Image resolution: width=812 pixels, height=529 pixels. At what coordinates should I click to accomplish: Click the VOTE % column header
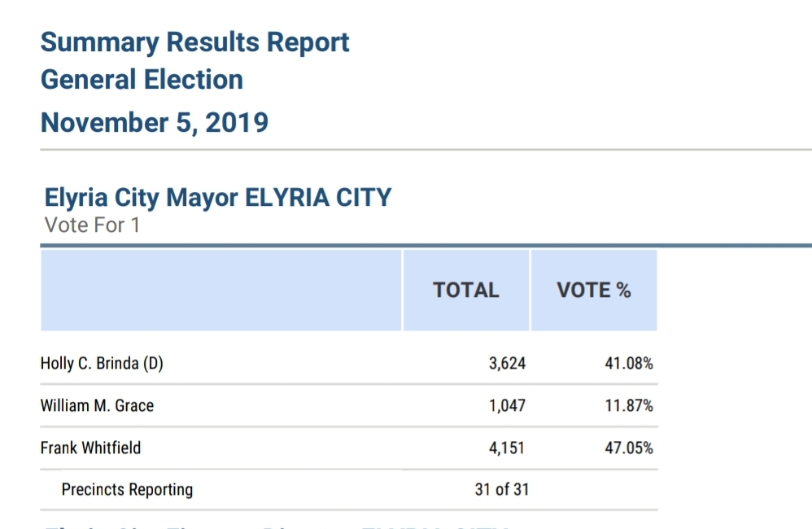point(593,291)
